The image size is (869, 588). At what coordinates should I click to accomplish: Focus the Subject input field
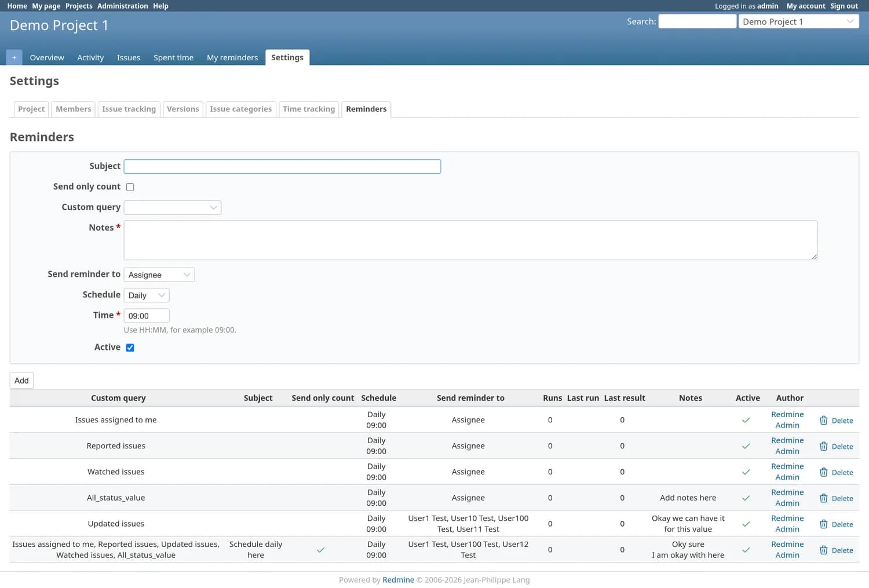pyautogui.click(x=282, y=167)
